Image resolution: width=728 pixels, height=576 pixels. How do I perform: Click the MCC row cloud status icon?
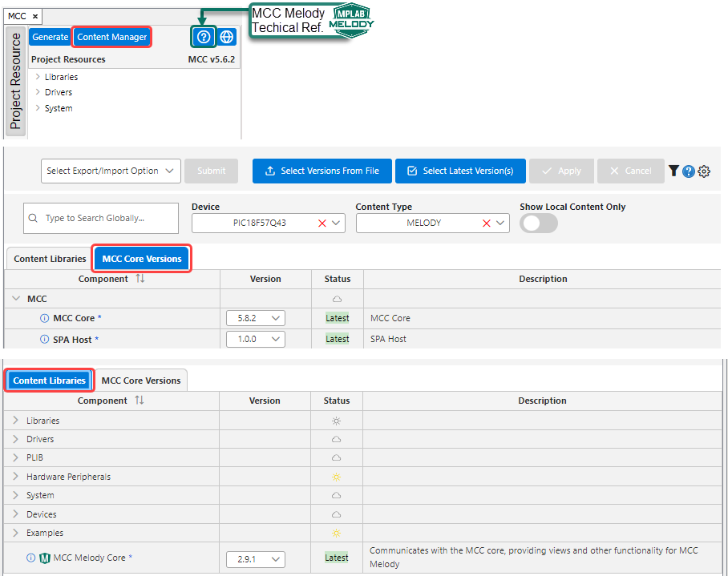(x=337, y=299)
